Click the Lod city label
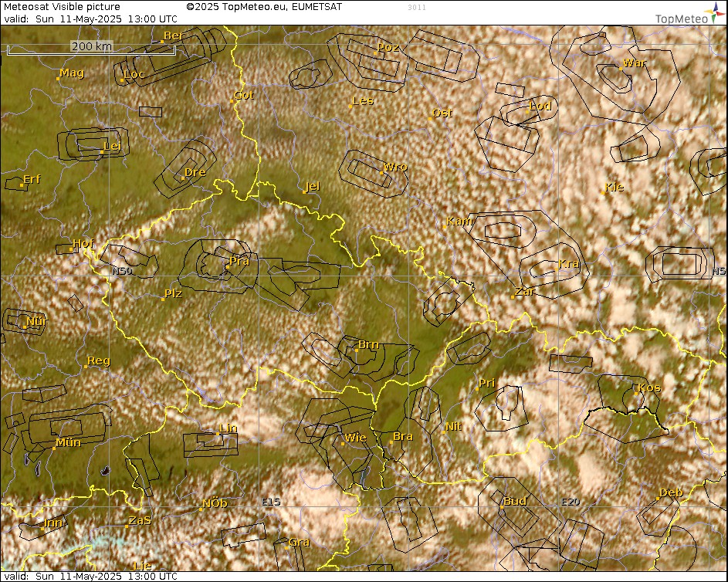 tap(540, 106)
